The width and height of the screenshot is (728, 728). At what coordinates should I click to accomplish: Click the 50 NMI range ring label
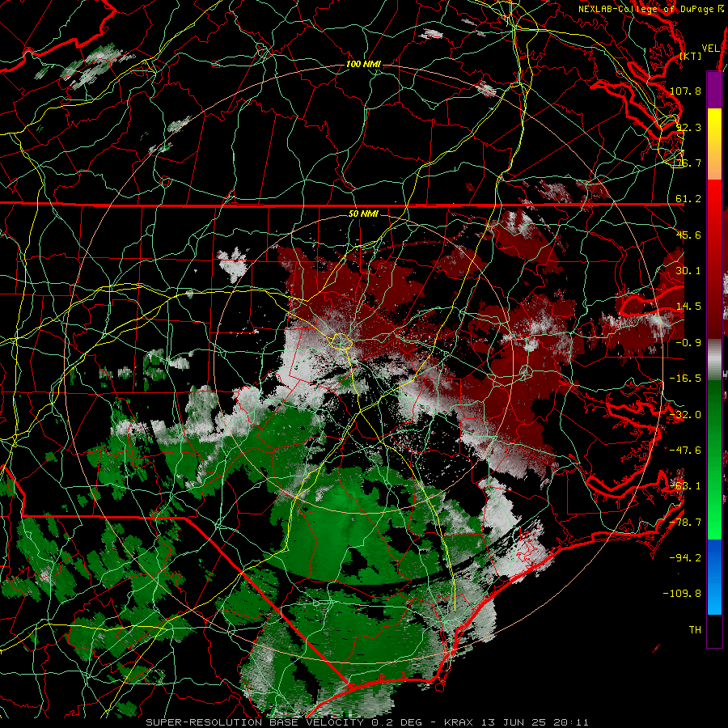363,214
